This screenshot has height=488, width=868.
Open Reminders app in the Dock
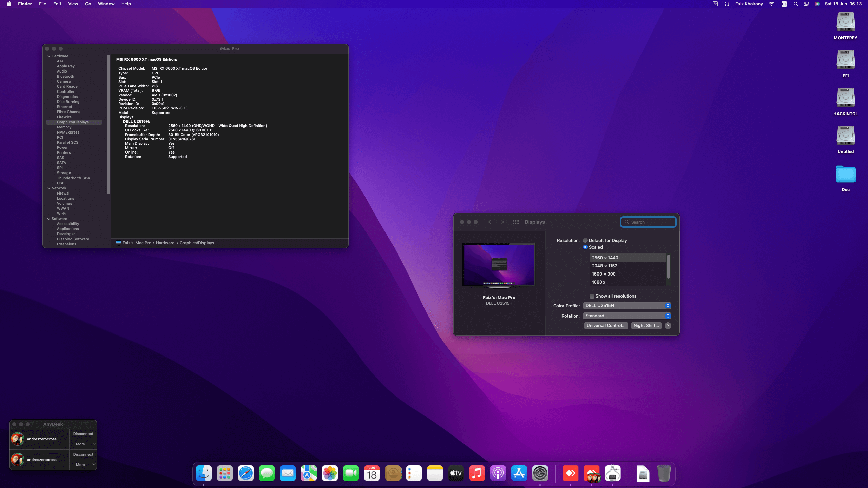[x=414, y=473]
